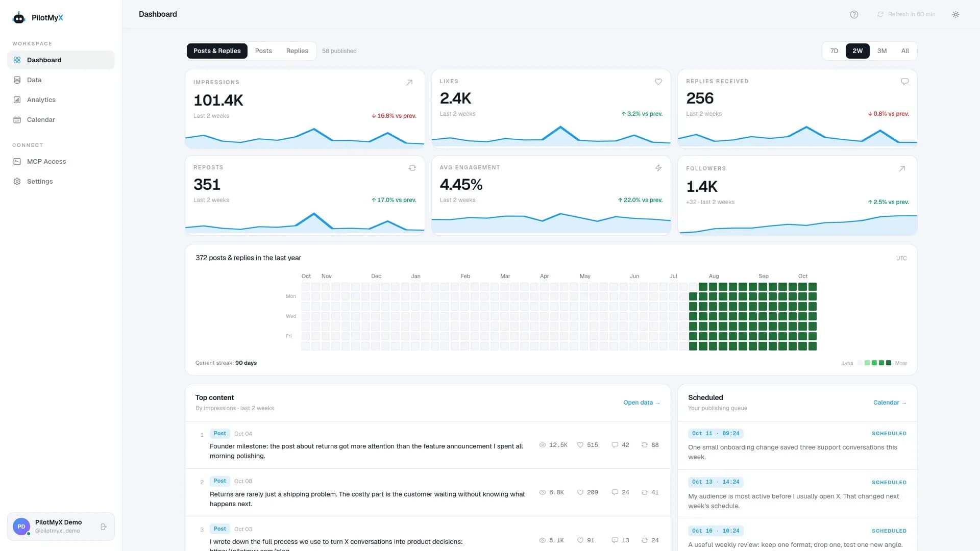Click the Settings gear icon in sidebar
The width and height of the screenshot is (980, 551).
(17, 182)
